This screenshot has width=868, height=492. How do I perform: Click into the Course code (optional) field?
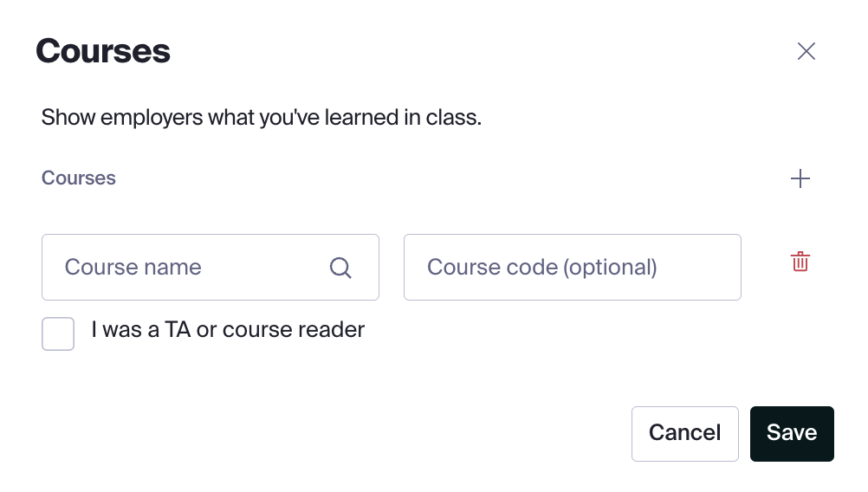572,268
